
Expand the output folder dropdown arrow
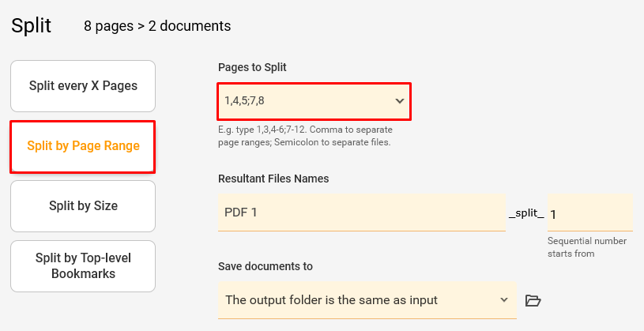click(504, 299)
